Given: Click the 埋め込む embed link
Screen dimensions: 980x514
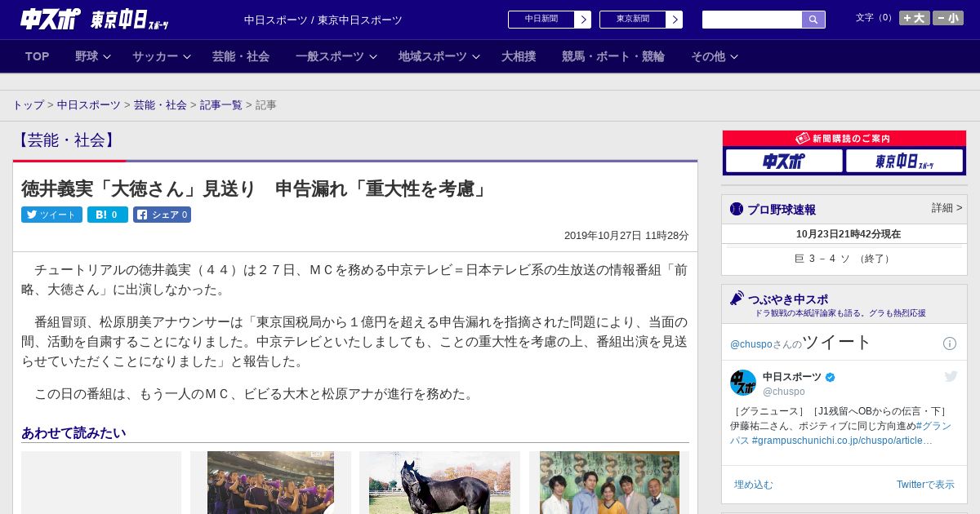Looking at the screenshot, I should pos(753,485).
